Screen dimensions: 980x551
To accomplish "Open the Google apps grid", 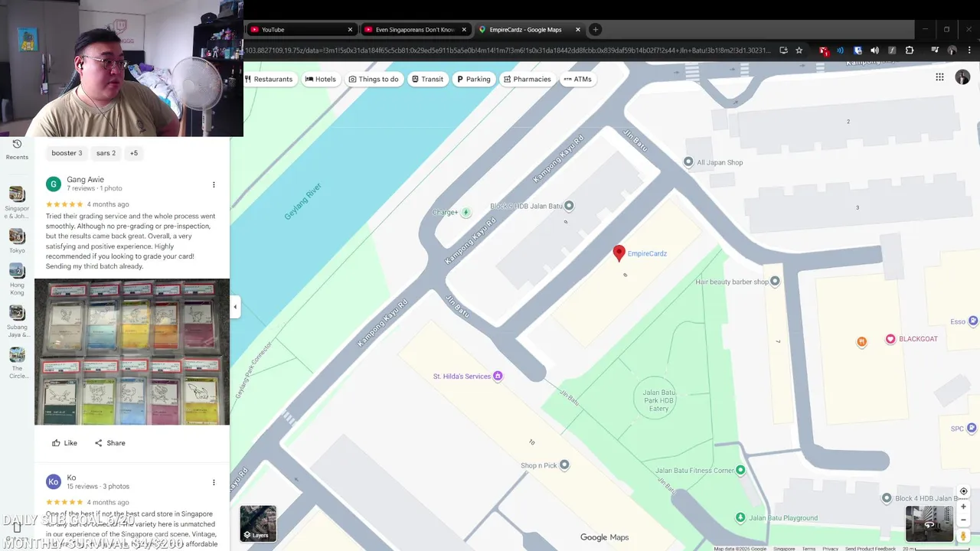I will click(939, 77).
